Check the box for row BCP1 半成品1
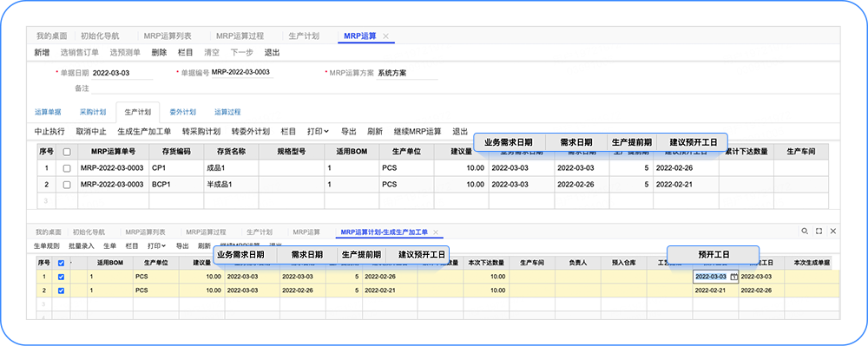Image resolution: width=868 pixels, height=346 pixels. [67, 185]
